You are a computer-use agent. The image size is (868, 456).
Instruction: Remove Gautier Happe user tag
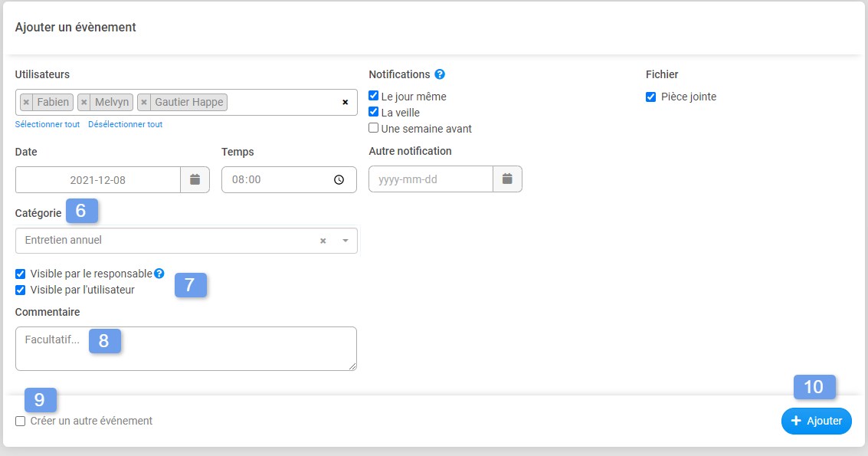(144, 102)
